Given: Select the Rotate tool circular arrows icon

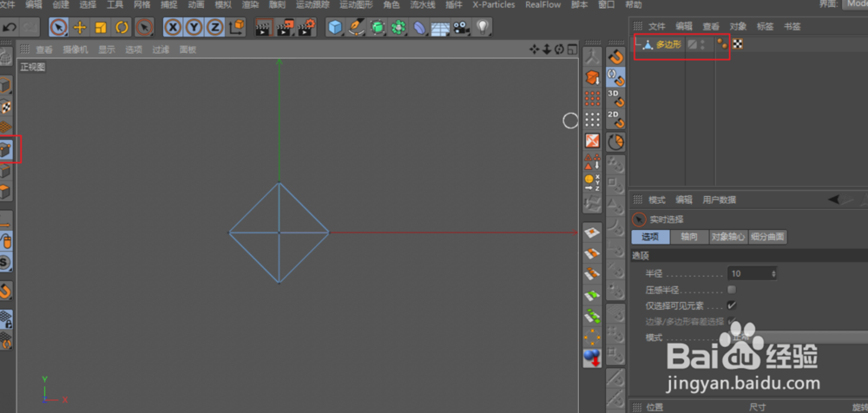Looking at the screenshot, I should (x=122, y=27).
